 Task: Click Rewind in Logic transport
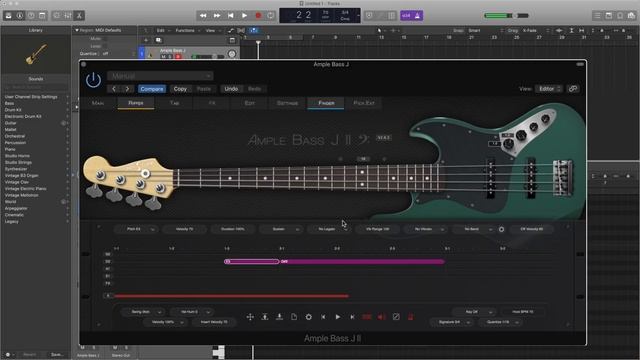coord(203,16)
